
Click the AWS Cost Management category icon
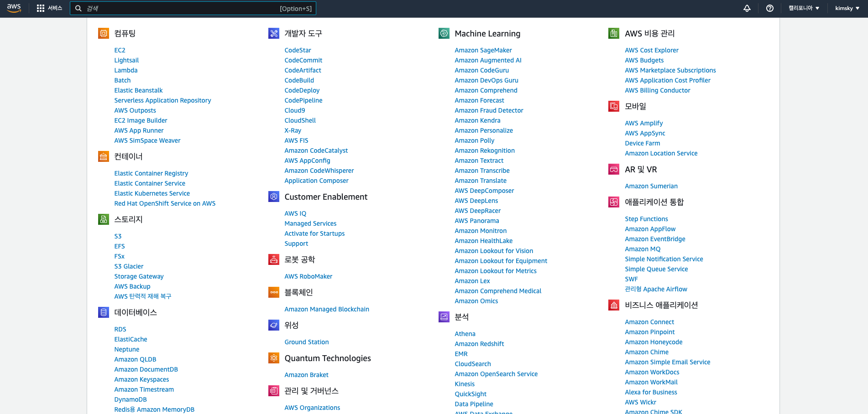(614, 33)
